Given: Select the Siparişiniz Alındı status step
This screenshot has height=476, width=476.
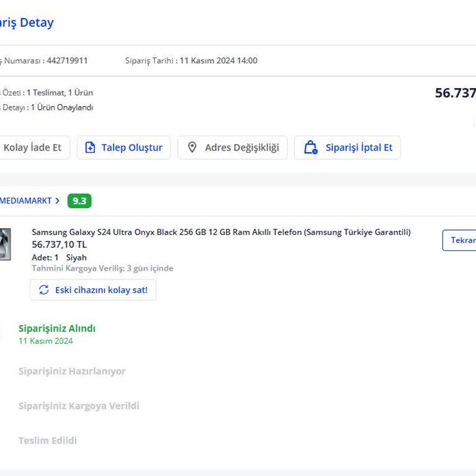Looking at the screenshot, I should coord(57,328).
